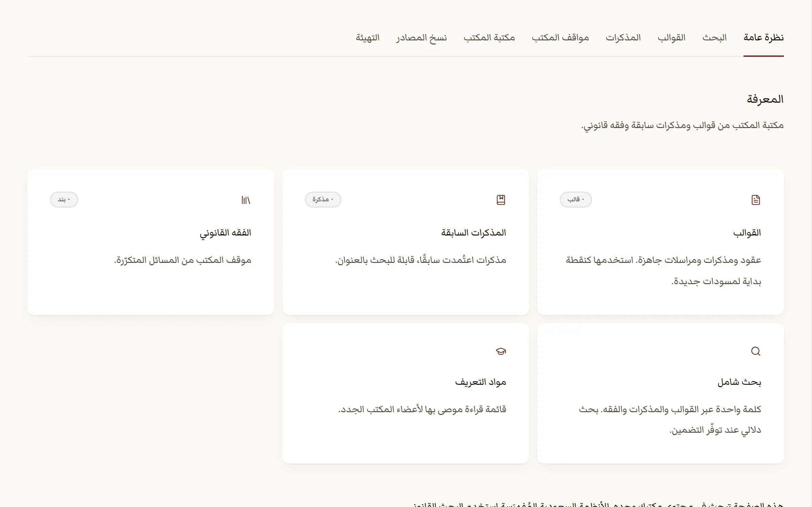812x507 pixels.
Task: Switch to the التهيئة tab
Action: 367,38
